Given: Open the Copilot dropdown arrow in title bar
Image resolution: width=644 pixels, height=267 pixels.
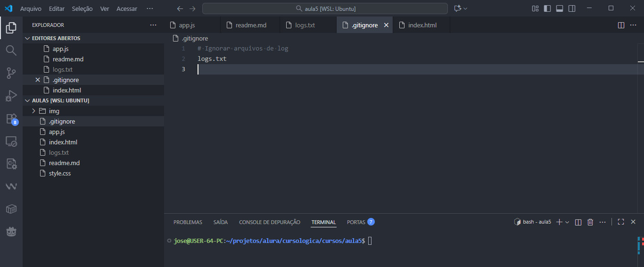Looking at the screenshot, I should pos(466,8).
